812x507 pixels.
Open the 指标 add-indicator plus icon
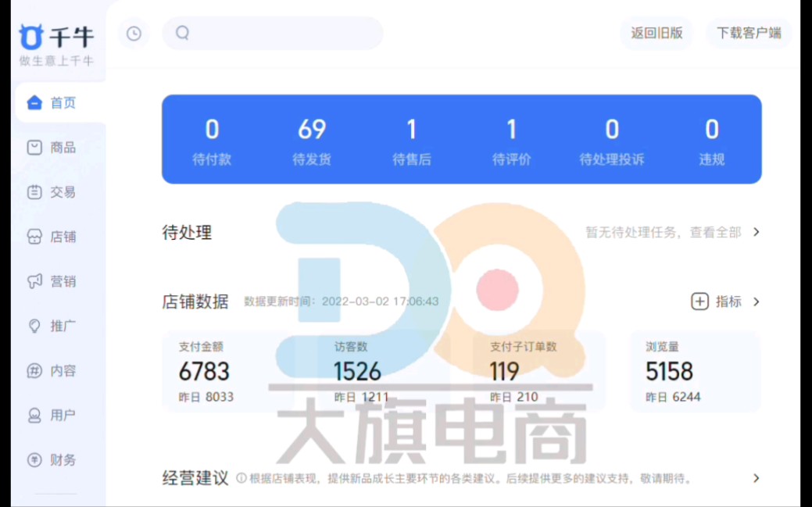(700, 301)
